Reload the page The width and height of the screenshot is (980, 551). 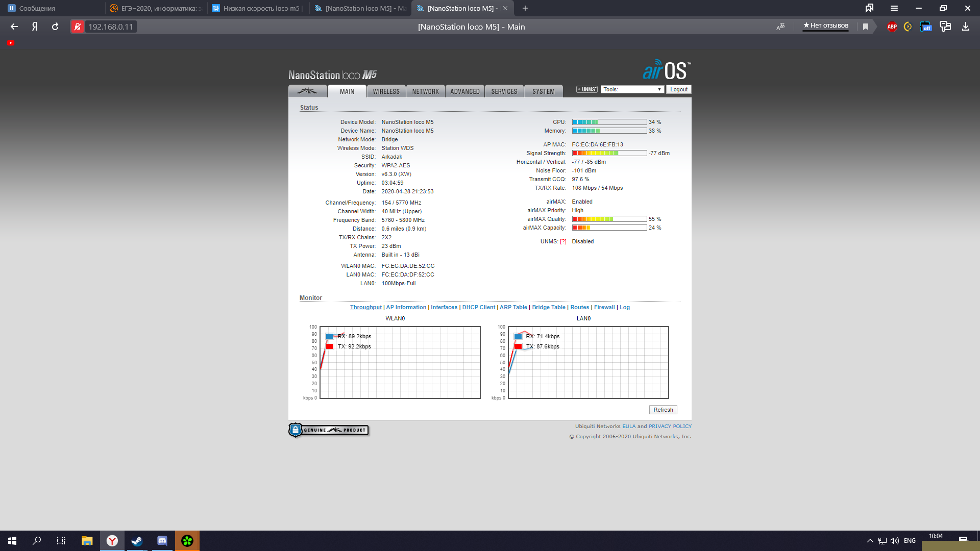[x=55, y=27]
